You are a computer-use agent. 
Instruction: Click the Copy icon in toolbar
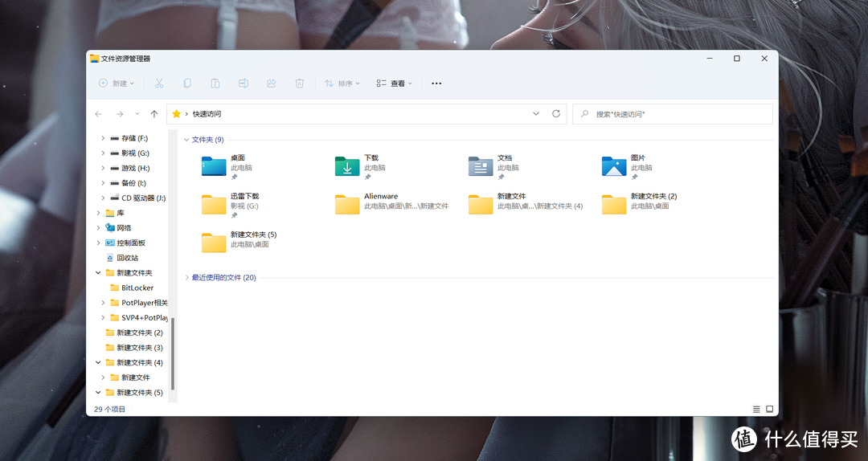click(x=187, y=84)
